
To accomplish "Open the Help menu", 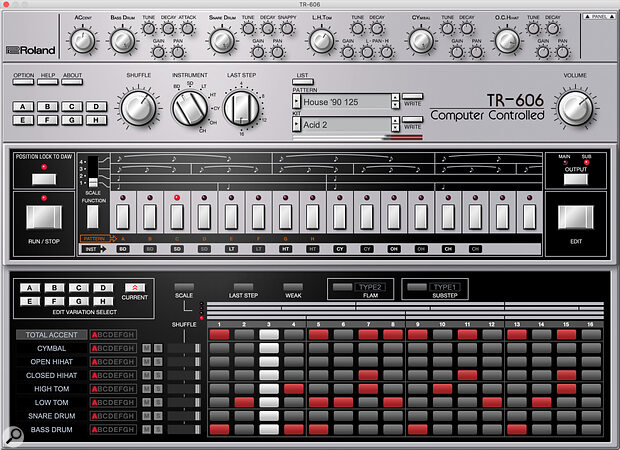I will [x=48, y=82].
